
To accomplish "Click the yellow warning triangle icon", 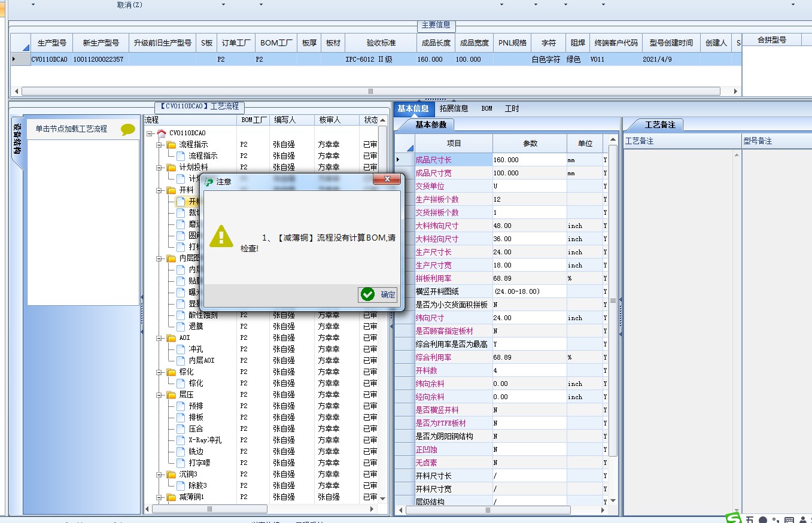I will tap(221, 236).
